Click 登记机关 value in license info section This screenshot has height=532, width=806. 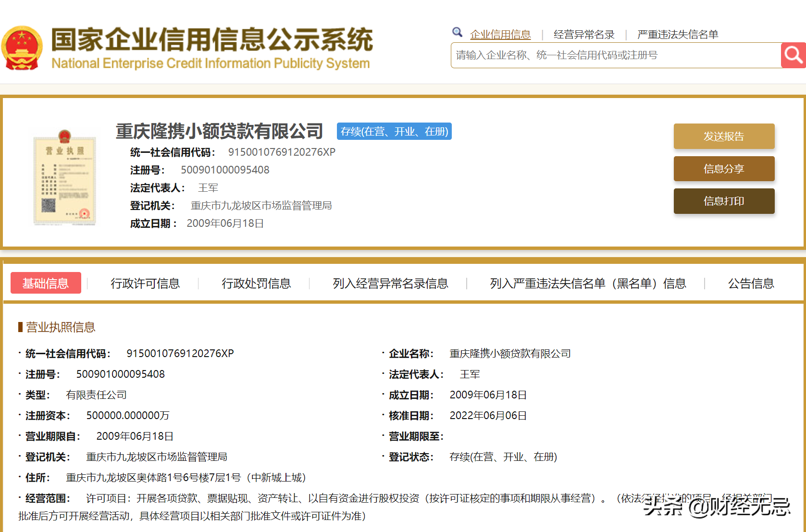(157, 457)
